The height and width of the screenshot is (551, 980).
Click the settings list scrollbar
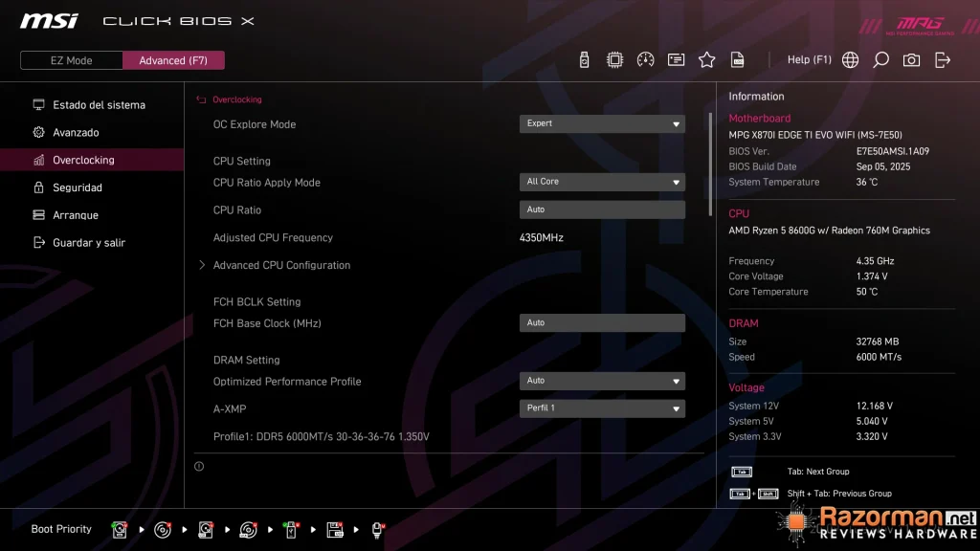710,165
